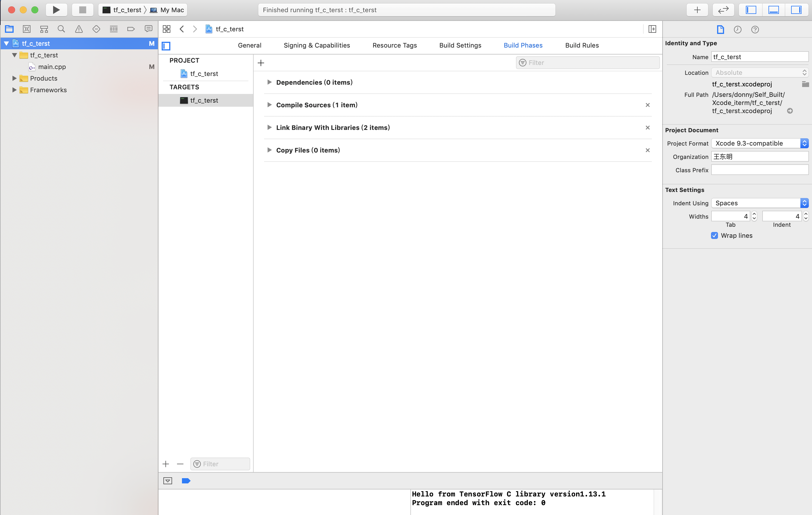Switch to the Signing & Capabilities tab

[x=317, y=45]
